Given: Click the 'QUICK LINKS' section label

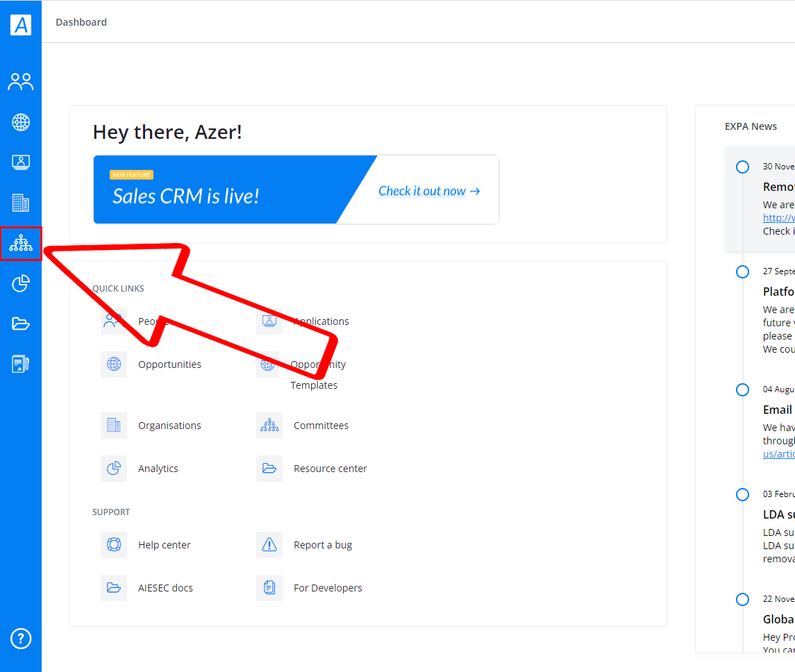Looking at the screenshot, I should click(118, 288).
